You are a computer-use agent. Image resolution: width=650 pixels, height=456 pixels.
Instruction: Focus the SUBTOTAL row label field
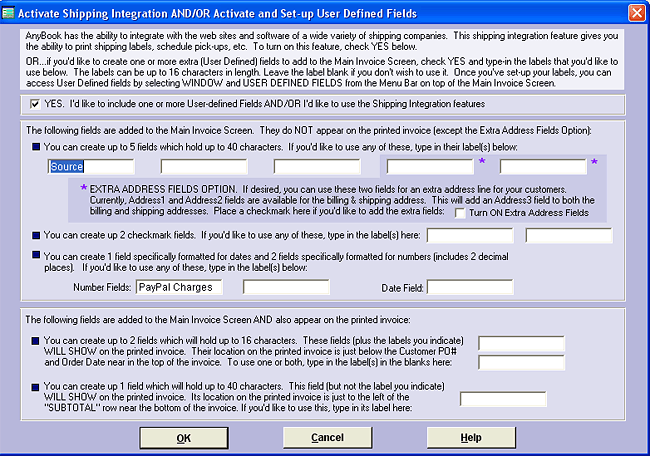(x=502, y=399)
